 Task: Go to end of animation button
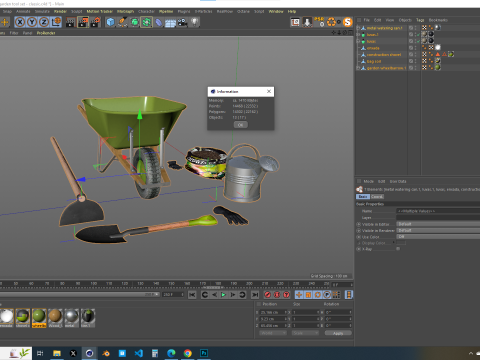click(x=255, y=295)
